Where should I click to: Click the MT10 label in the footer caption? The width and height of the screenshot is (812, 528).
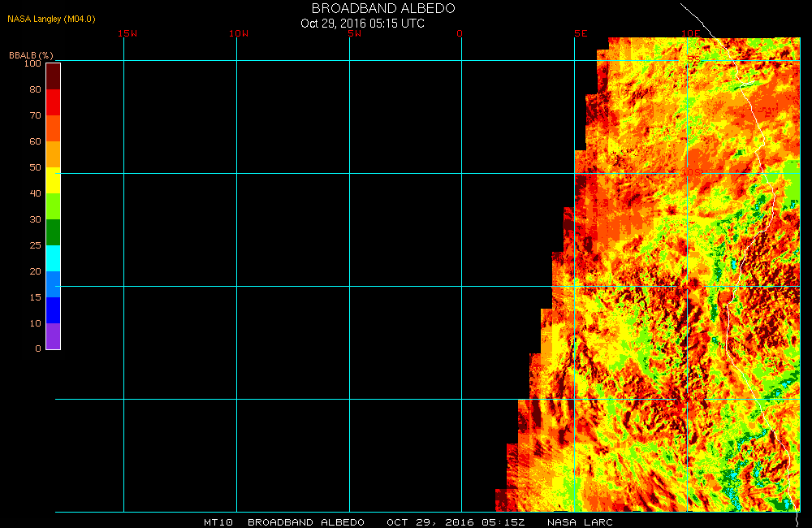[217, 522]
